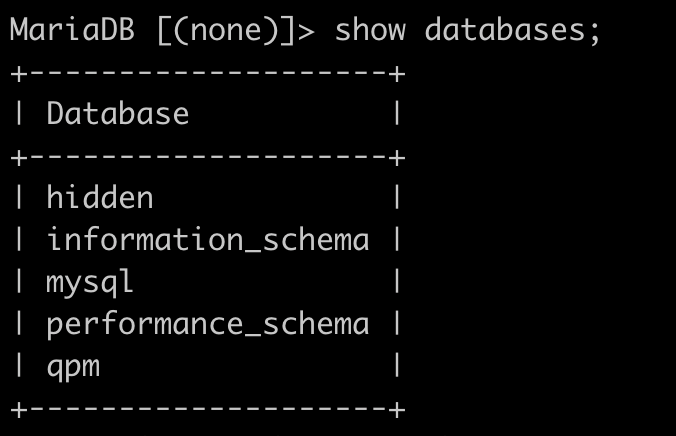The height and width of the screenshot is (436, 676).
Task: Click the pipe character after mysql row
Action: 397,281
